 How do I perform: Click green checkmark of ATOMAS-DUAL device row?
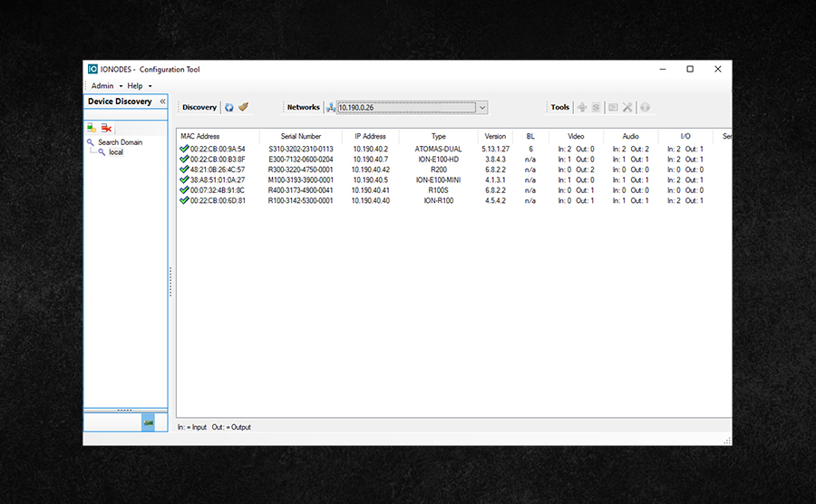pos(184,149)
